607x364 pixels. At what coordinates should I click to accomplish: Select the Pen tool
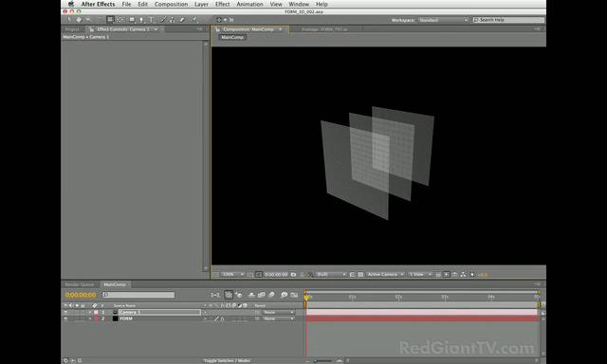[x=141, y=19]
